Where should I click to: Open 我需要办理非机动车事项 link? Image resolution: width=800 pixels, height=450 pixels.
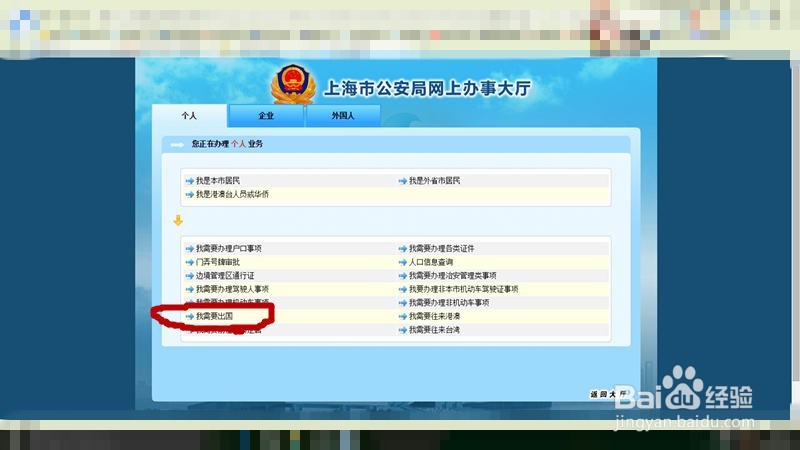click(449, 303)
